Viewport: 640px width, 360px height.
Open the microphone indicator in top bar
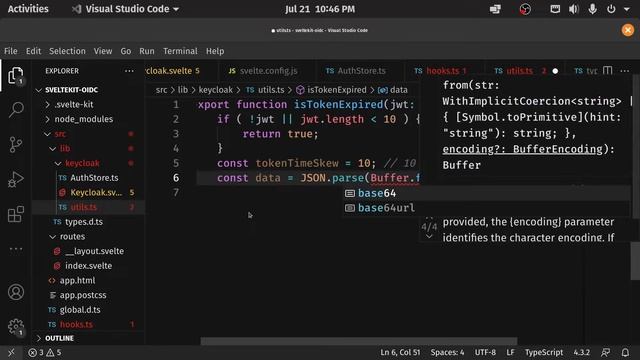coord(592,9)
